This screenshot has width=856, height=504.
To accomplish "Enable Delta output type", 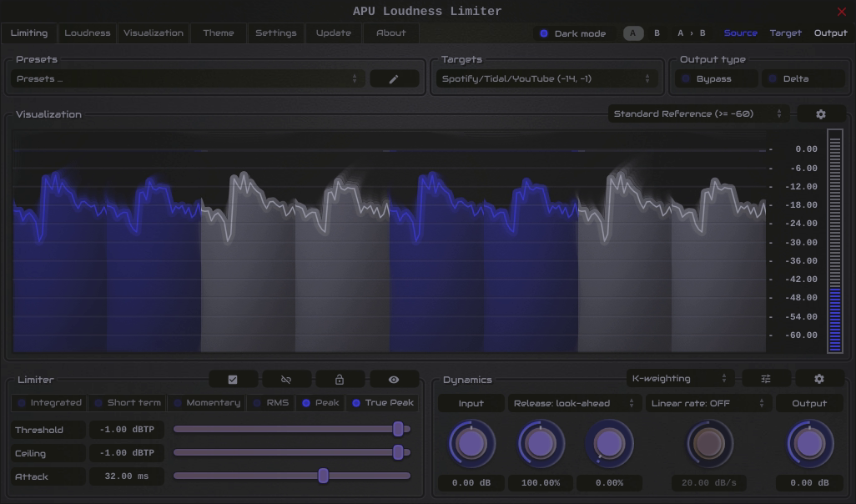I will (803, 78).
